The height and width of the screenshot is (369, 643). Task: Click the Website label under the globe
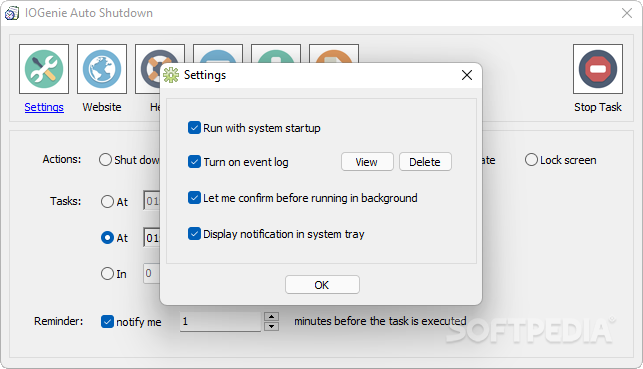click(102, 107)
